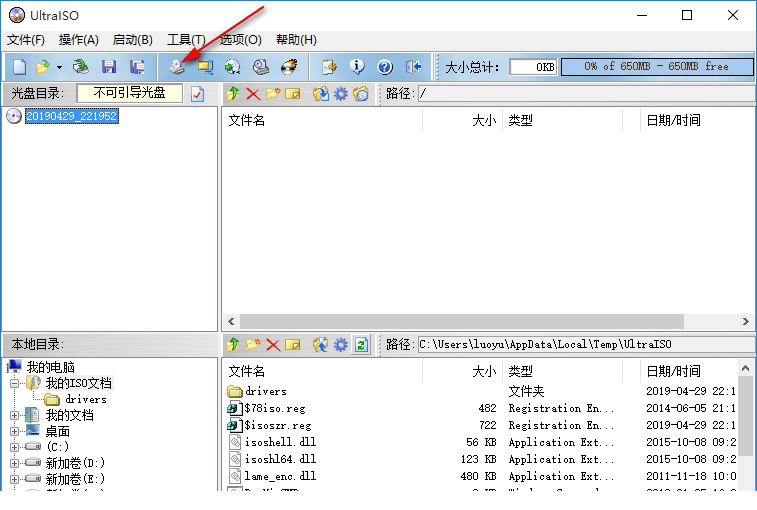The image size is (757, 510).
Task: Expand the (C:) drive node
Action: (x=14, y=447)
